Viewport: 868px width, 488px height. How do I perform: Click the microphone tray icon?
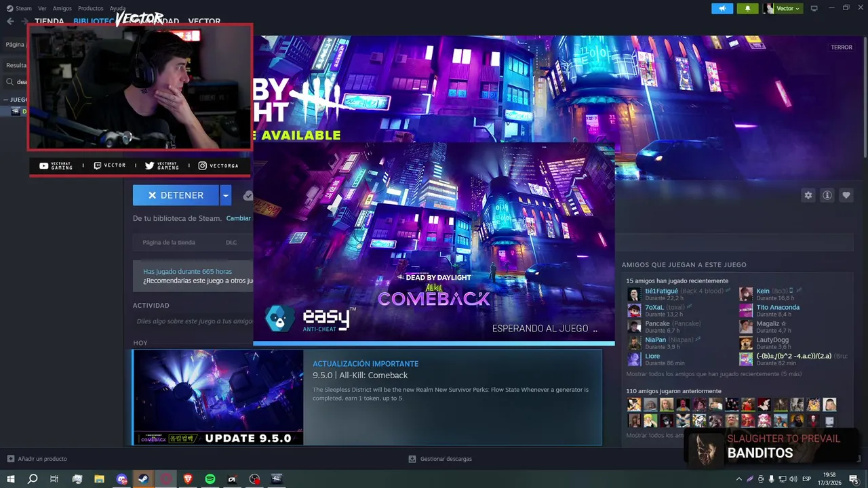coord(771,479)
